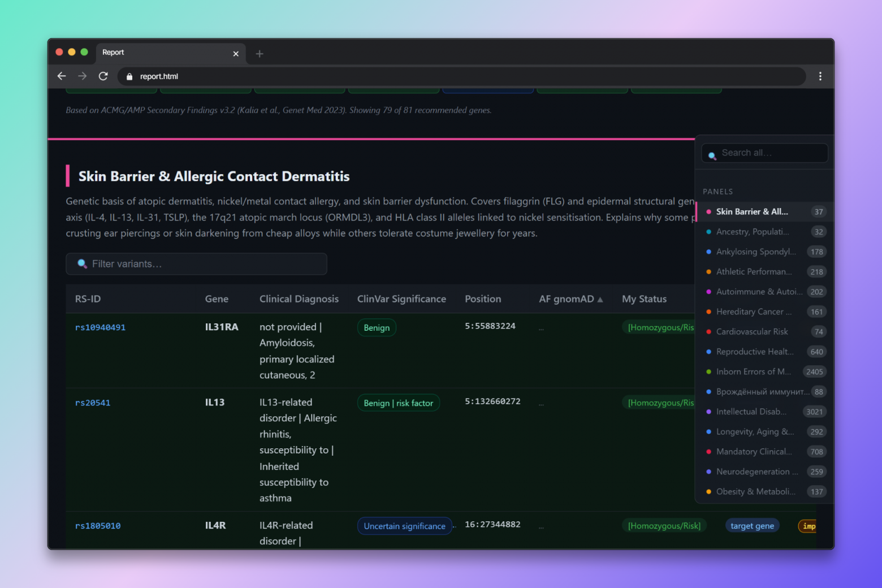This screenshot has height=588, width=882.
Task: Select Hereditary Cancer panel
Action: [764, 312]
